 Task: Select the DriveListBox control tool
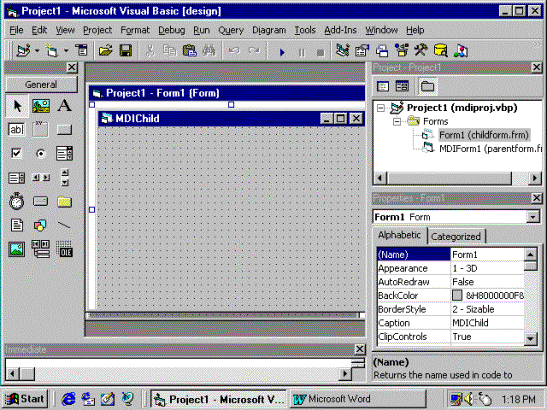pyautogui.click(x=40, y=201)
